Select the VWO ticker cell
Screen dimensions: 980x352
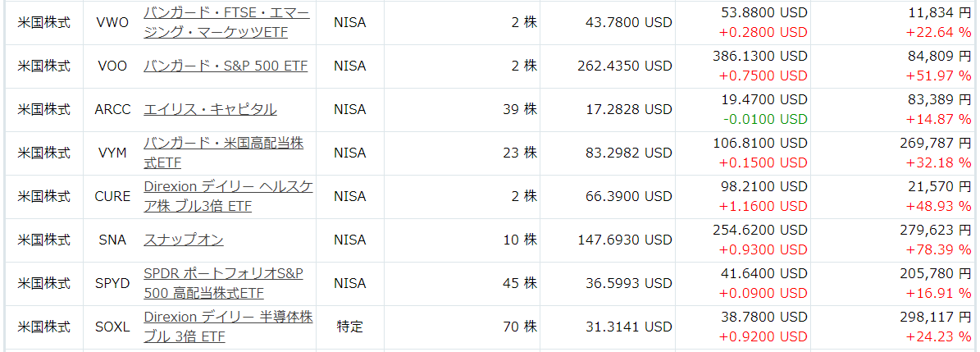113,22
